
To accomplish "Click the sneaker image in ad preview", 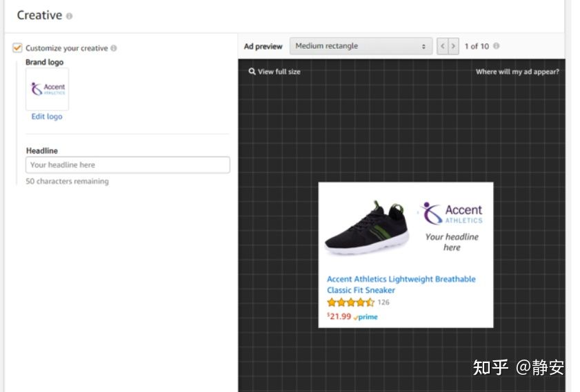I will tap(367, 227).
